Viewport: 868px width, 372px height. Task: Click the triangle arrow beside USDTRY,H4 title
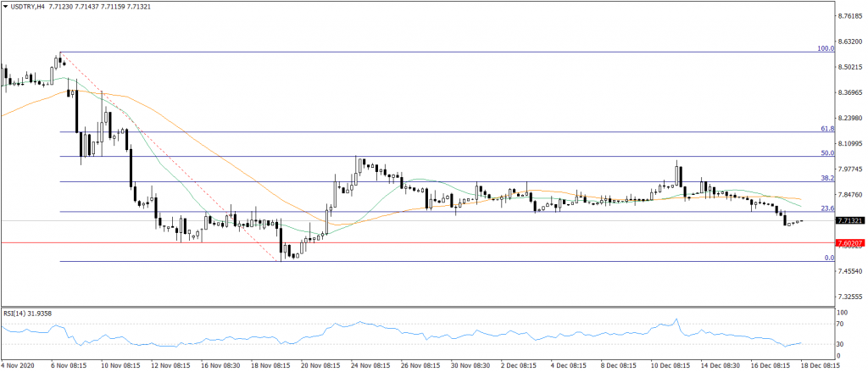[6, 6]
